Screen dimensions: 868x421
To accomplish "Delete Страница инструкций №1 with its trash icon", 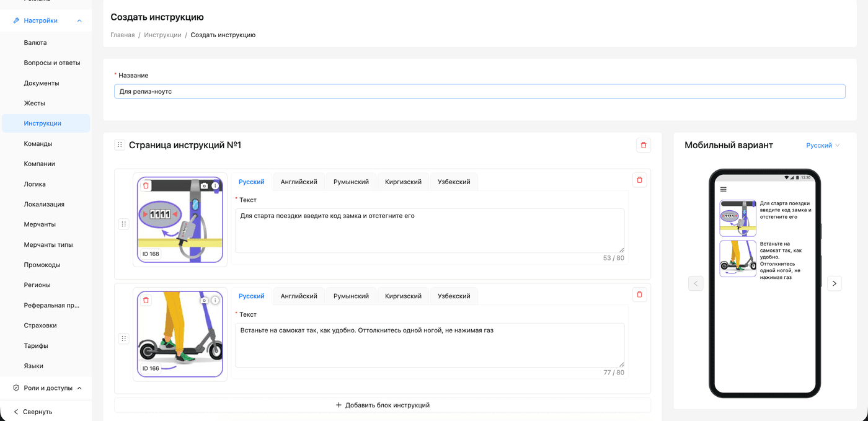I will coord(643,145).
